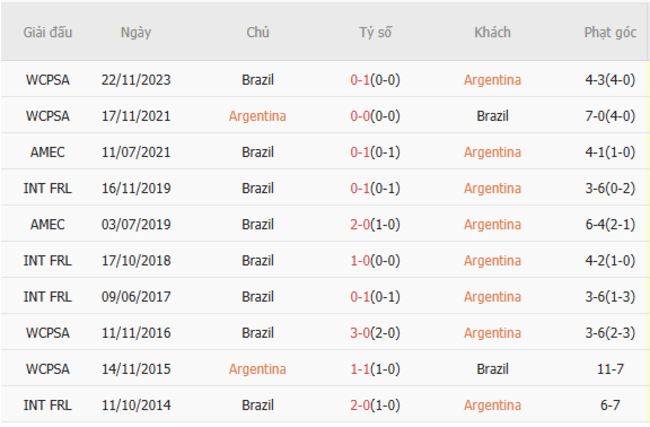Click the "Phạt góc" column header
The image size is (650, 427).
tap(610, 32)
